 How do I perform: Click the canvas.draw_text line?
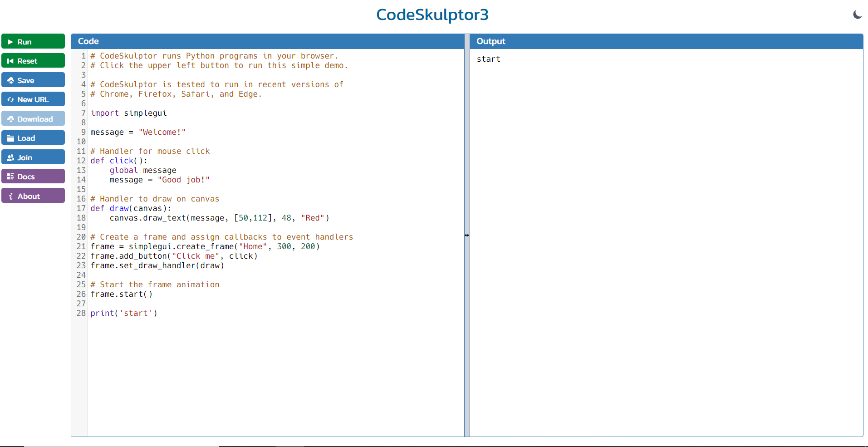click(x=220, y=218)
